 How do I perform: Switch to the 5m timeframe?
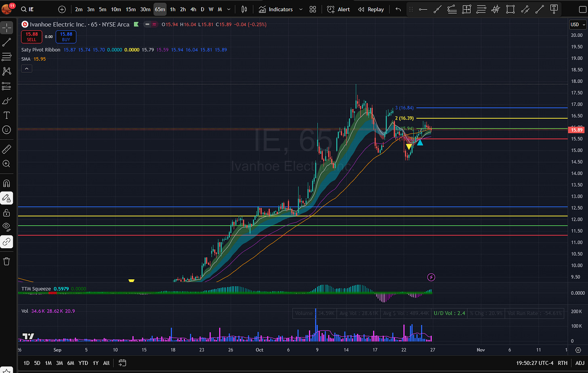click(103, 9)
